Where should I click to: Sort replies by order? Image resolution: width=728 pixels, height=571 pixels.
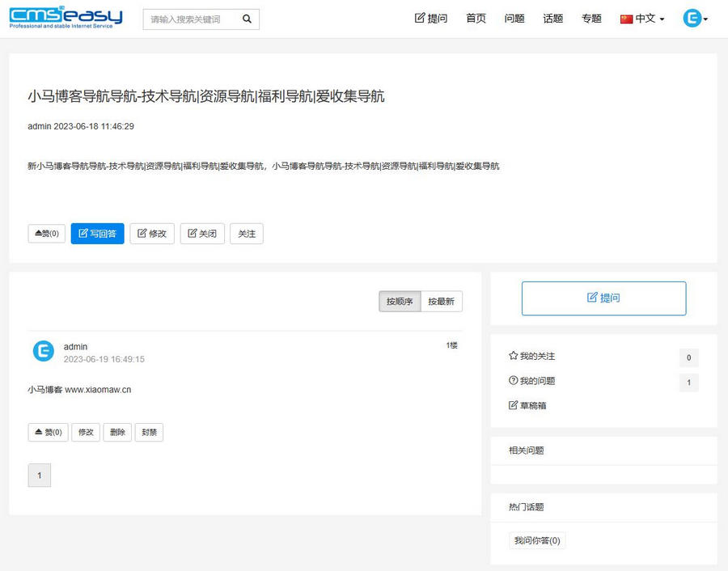click(400, 302)
